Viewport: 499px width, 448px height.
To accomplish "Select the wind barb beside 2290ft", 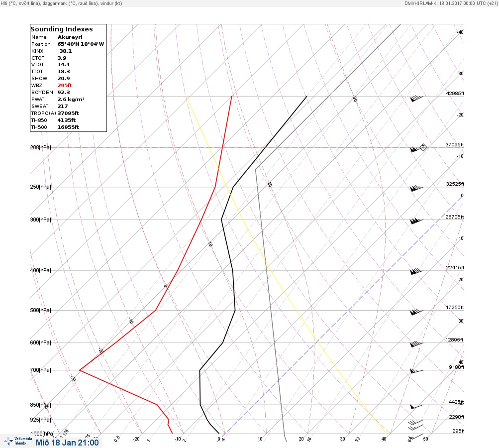I will click(x=416, y=423).
